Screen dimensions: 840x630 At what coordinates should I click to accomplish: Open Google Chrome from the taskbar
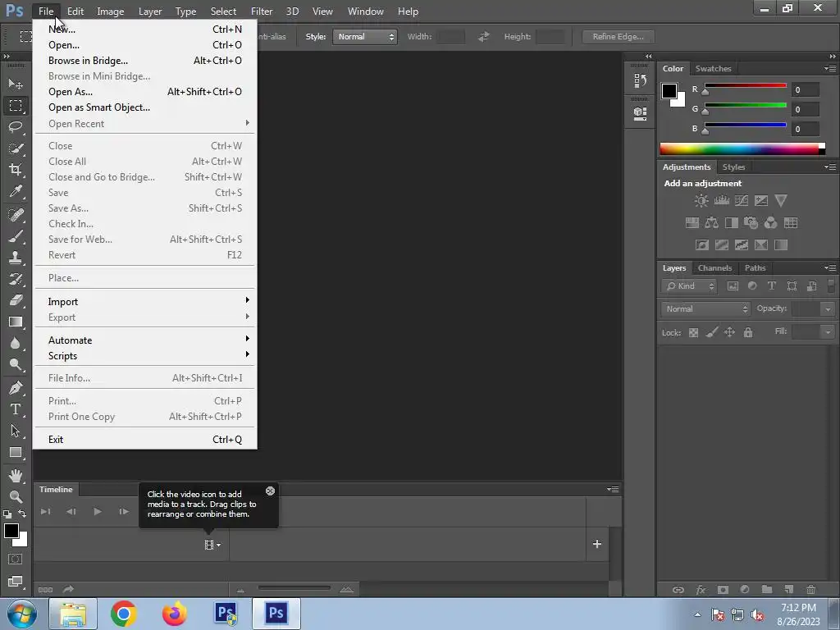[x=124, y=614]
